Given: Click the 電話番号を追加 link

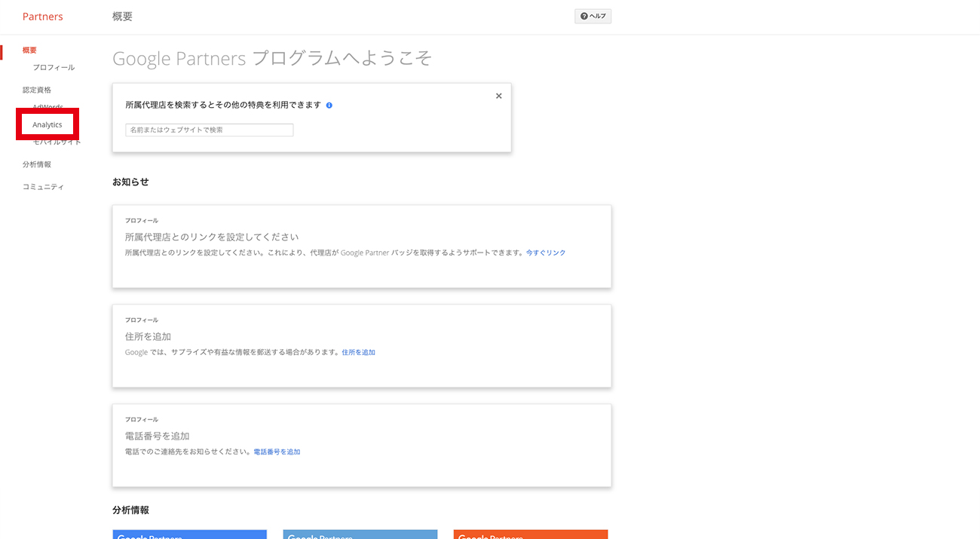Looking at the screenshot, I should click(277, 452).
